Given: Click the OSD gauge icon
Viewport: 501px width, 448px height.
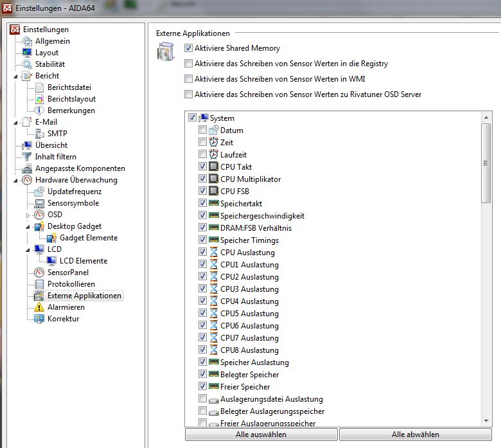Looking at the screenshot, I should pyautogui.click(x=39, y=215).
